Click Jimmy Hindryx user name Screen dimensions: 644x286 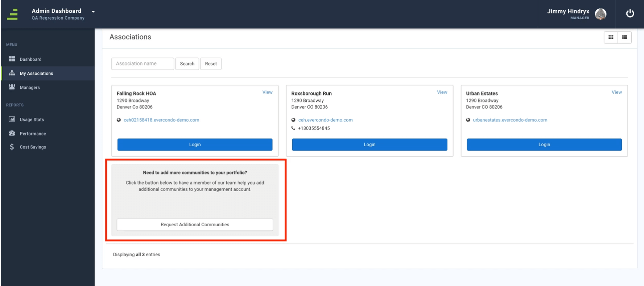(568, 11)
